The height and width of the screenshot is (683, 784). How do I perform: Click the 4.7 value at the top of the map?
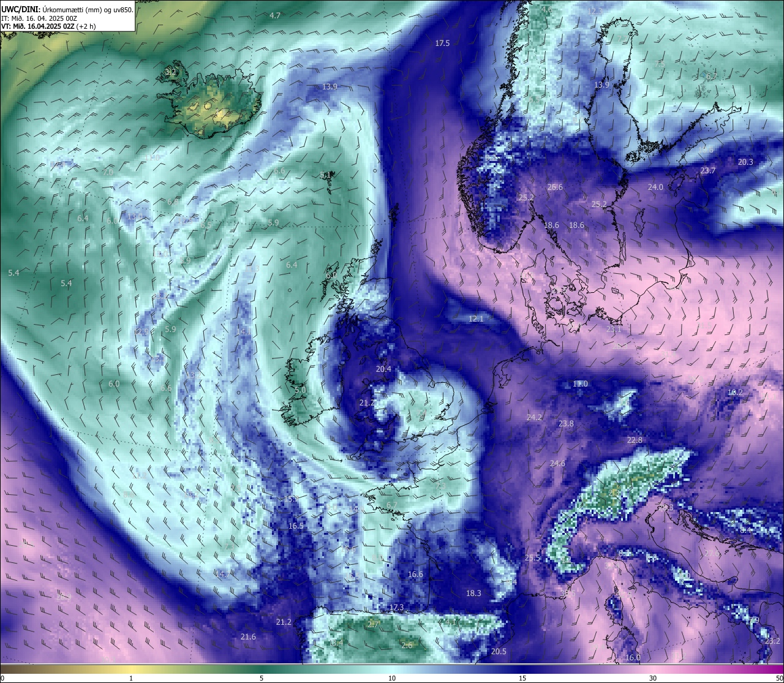tap(275, 15)
